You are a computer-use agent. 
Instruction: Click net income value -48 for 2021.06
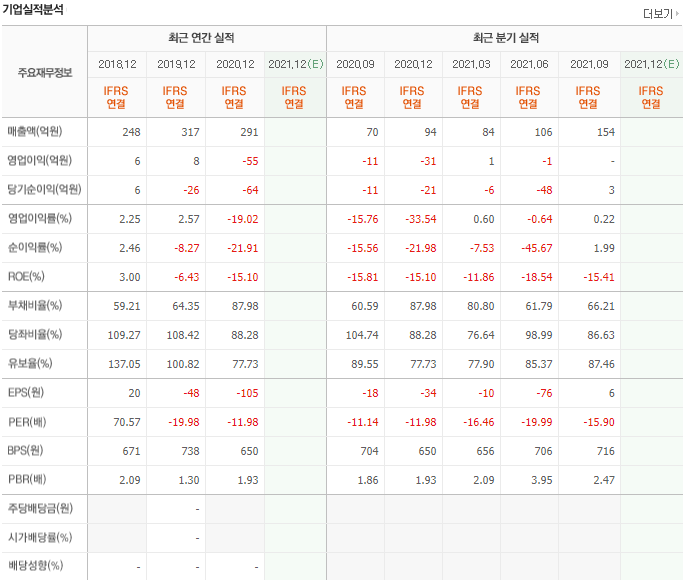[544, 190]
